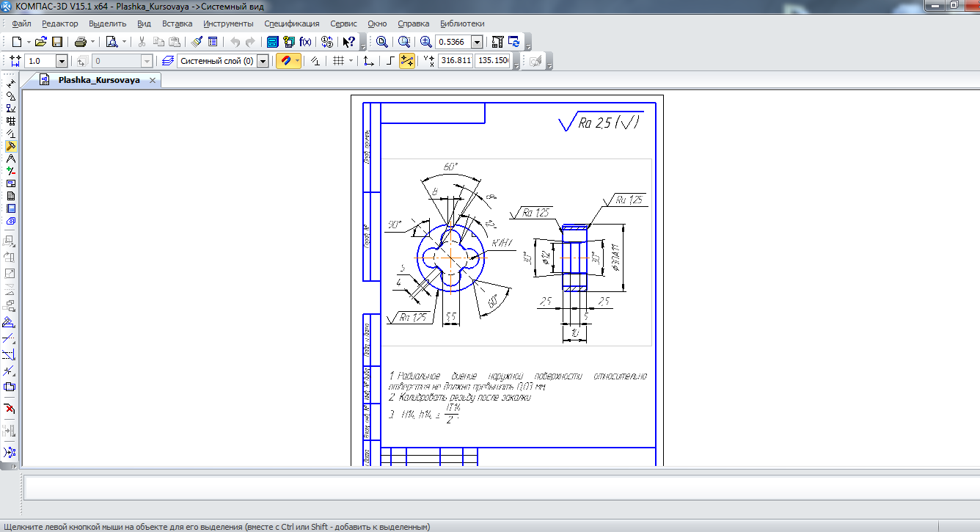Open the Variables f(x) panel
Viewport: 980px width, 532px height.
[305, 42]
